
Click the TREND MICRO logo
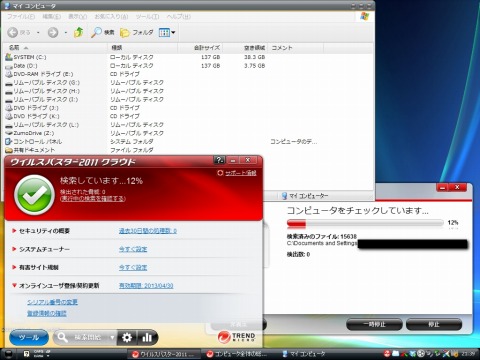pos(237,337)
